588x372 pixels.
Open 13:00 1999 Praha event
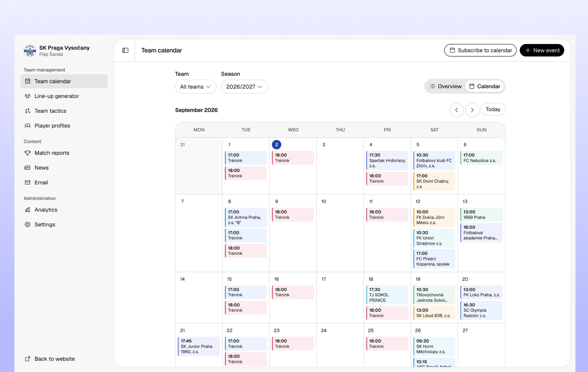coord(481,215)
